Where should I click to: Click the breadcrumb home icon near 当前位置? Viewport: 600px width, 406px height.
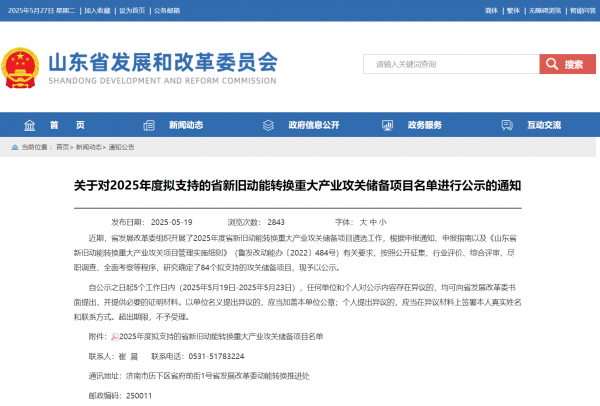point(15,147)
